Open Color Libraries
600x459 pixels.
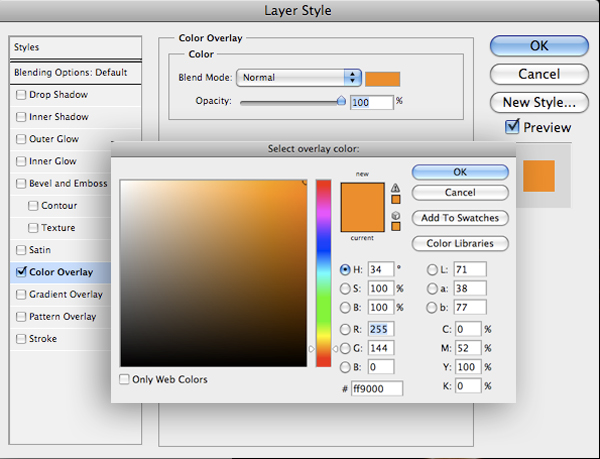[460, 243]
